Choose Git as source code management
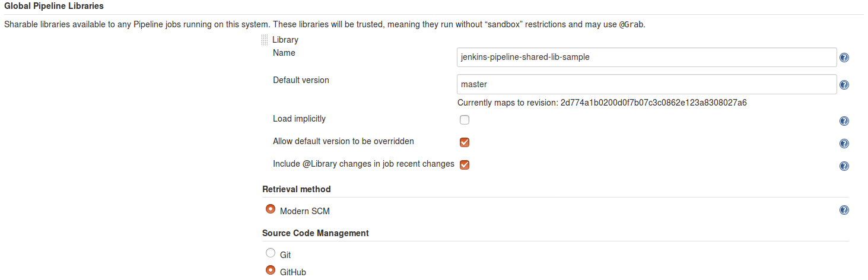This screenshot has width=868, height=280. pyautogui.click(x=271, y=253)
